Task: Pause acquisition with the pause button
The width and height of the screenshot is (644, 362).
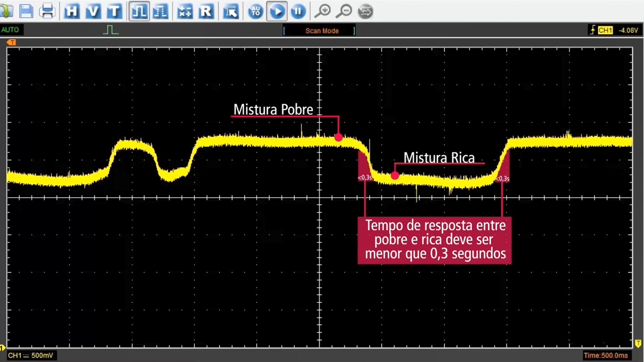Action: click(298, 11)
